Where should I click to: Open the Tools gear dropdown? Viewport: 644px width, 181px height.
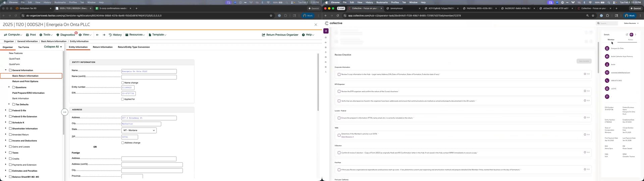tap(46, 35)
